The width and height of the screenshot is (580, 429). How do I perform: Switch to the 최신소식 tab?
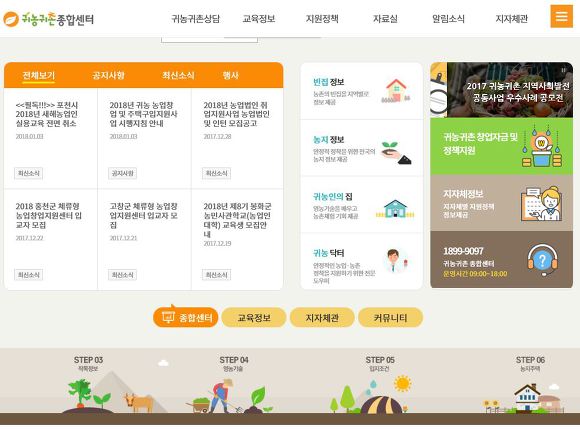(178, 75)
